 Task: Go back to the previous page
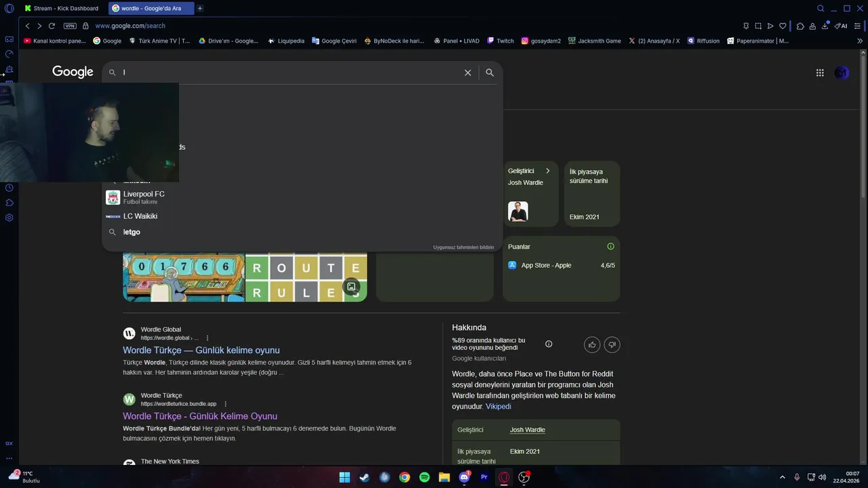tap(27, 26)
